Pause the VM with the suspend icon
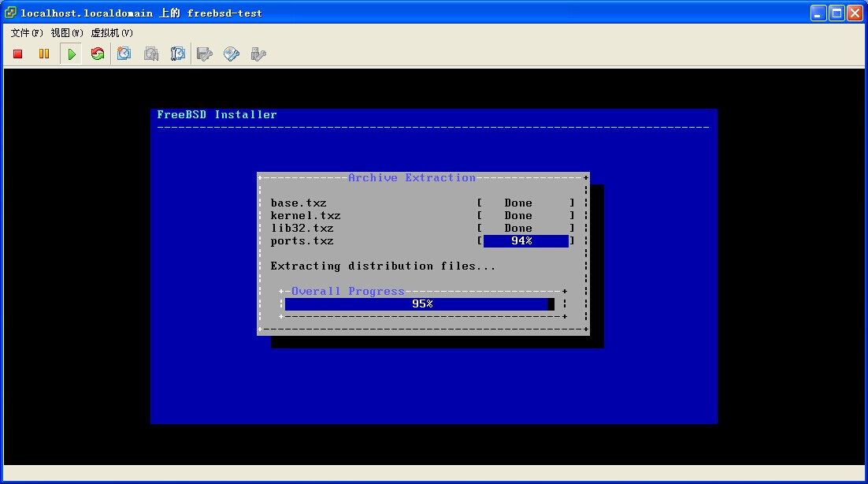 pyautogui.click(x=44, y=54)
